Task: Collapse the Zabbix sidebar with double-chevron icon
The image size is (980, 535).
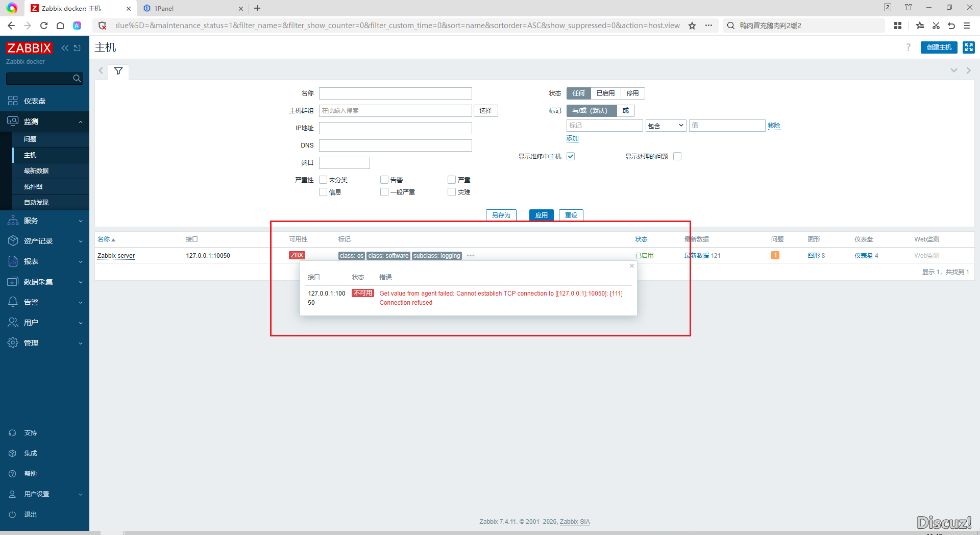Action: [x=65, y=48]
